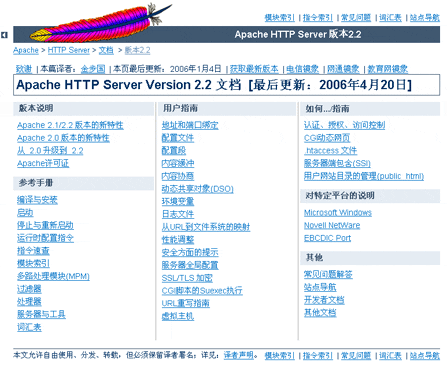
Task: Open the 日志文件 link
Action: 178,214
